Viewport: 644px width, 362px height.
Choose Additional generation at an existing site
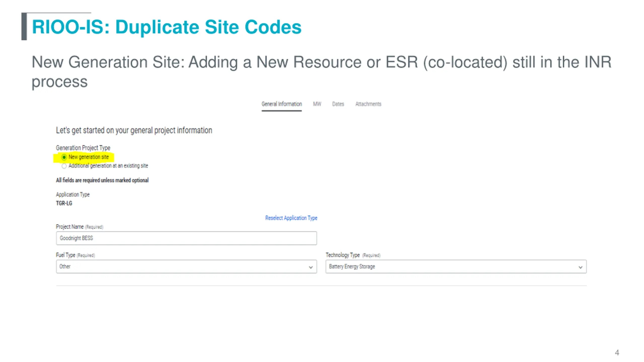point(64,166)
